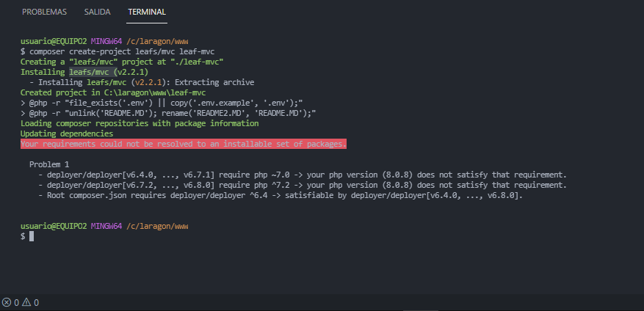This screenshot has width=644, height=311.
Task: Click the highlighted 'leafs/mvc' text in Installing line
Action: 89,72
